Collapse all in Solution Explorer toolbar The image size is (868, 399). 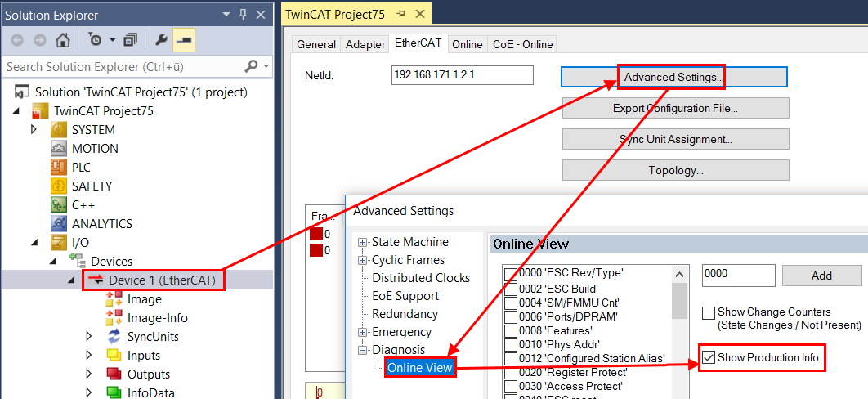pyautogui.click(x=132, y=40)
